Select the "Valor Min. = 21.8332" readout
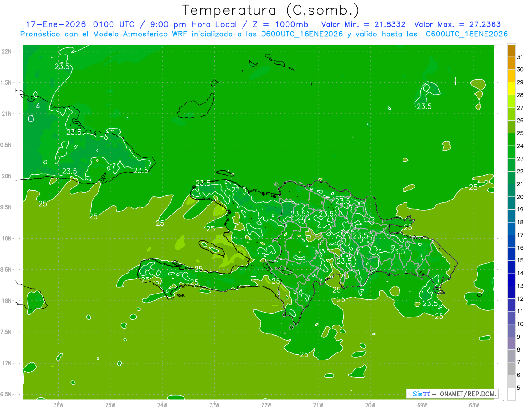The width and height of the screenshot is (532, 411). click(x=363, y=24)
